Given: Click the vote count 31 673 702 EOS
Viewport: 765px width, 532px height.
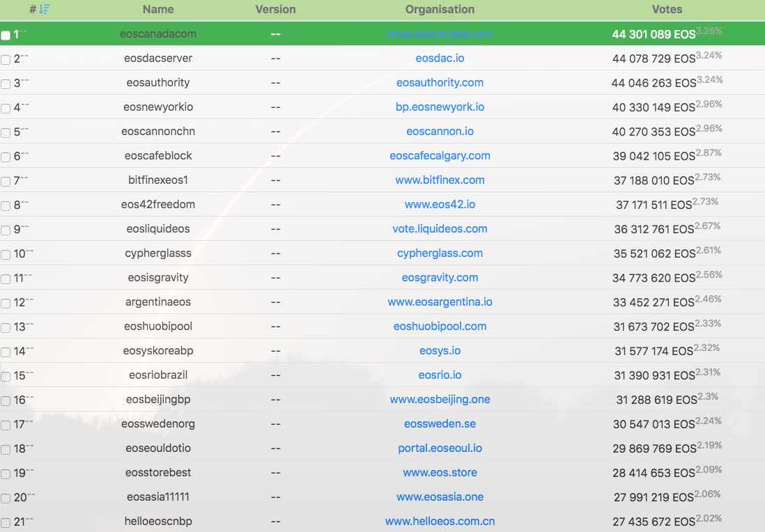Looking at the screenshot, I should [654, 327].
